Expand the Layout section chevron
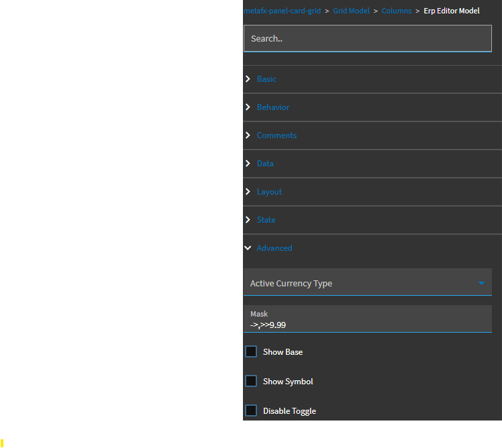Image resolution: width=502 pixels, height=448 pixels. (248, 192)
